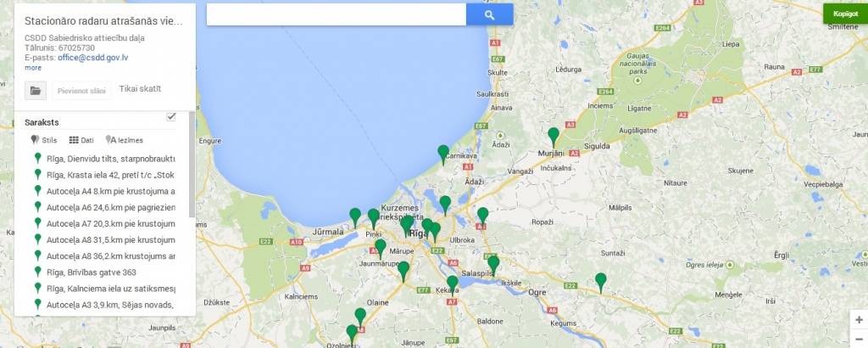
Task: Select list entry Autoceļa A8 36,2.km
Action: click(104, 256)
